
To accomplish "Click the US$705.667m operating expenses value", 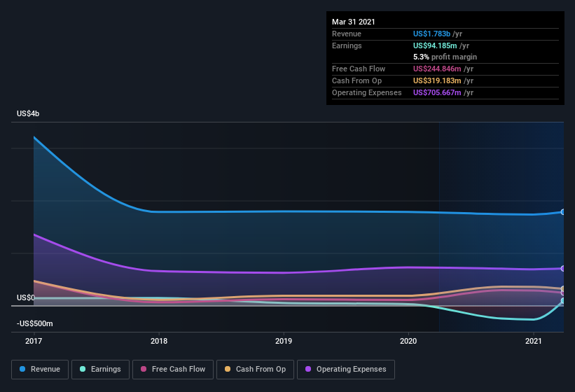I will pos(437,92).
